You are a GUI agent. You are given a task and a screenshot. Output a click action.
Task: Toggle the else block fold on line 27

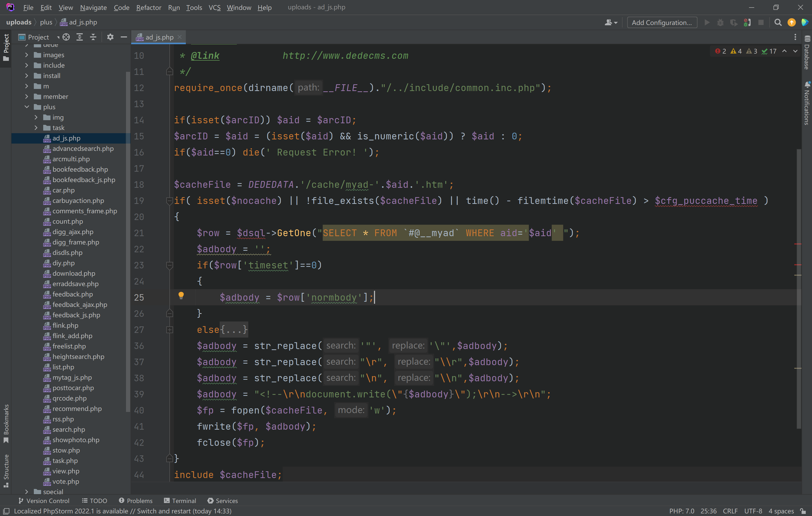pos(170,330)
